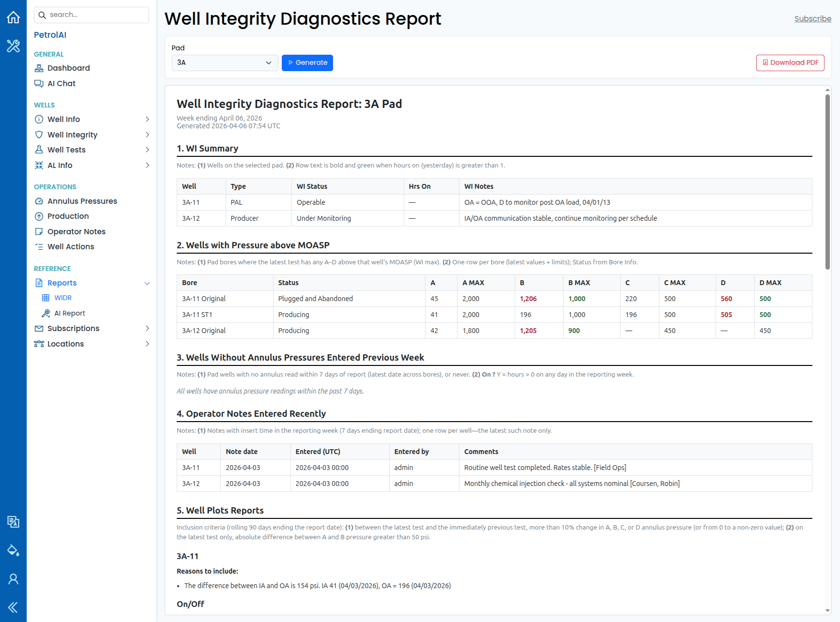Click the Subscriptions envelope icon

[39, 329]
